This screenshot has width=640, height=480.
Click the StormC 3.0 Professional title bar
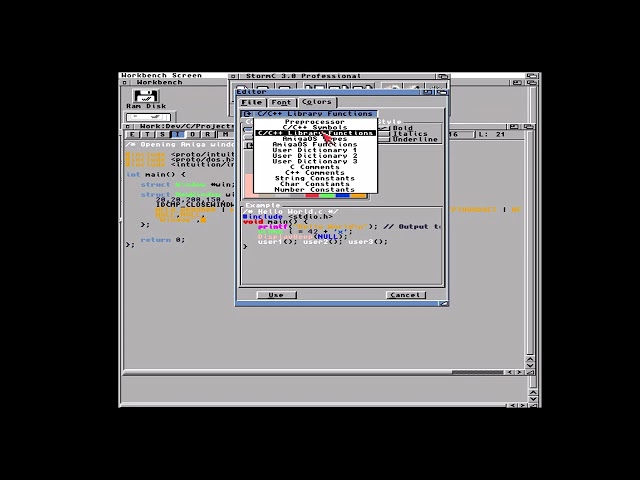tap(335, 76)
